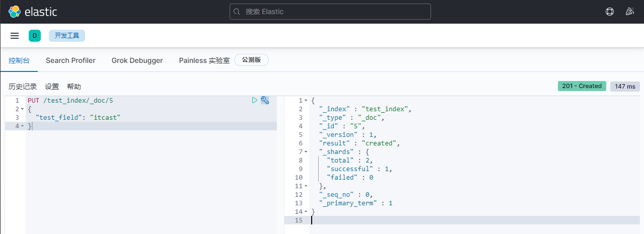The image size is (644, 234).
Task: Switch to Search Profiler tab
Action: tap(70, 60)
